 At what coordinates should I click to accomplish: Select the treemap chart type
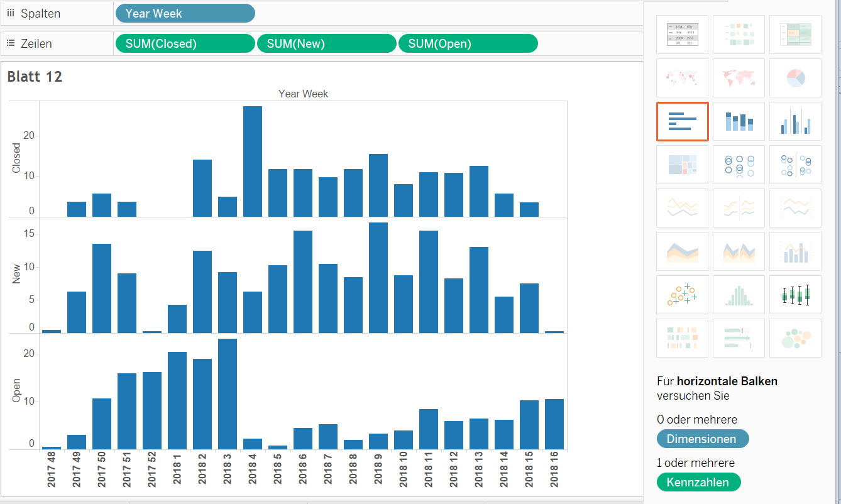tap(682, 165)
